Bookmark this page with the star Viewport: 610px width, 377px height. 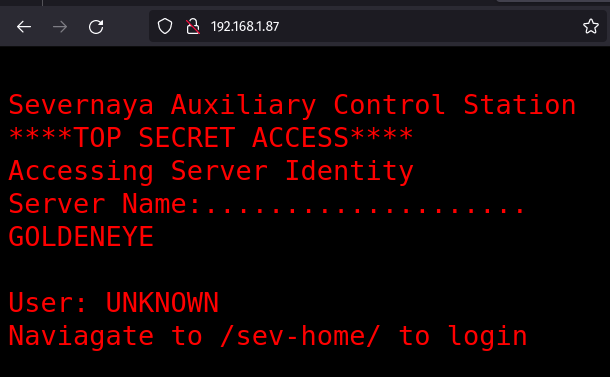coord(591,26)
